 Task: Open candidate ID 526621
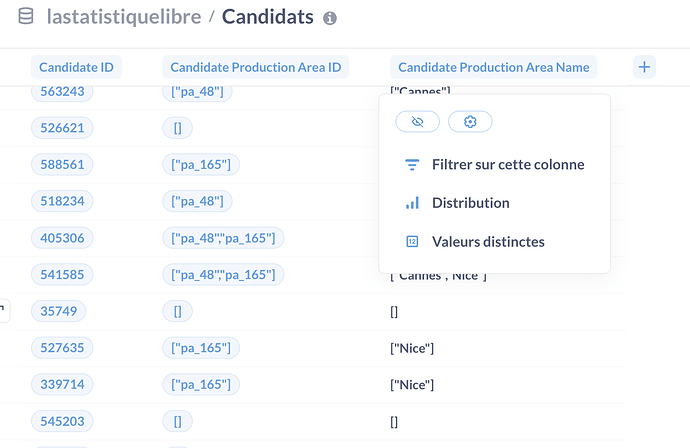(62, 128)
